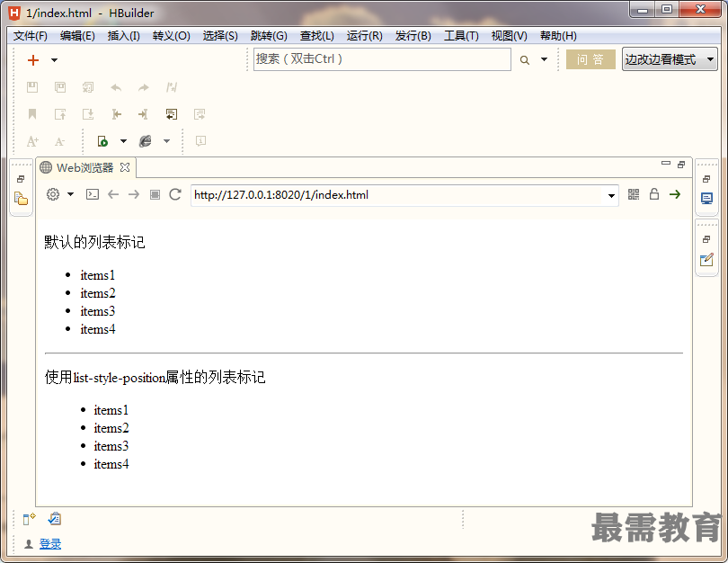Screen dimensions: 728x563
Task: Click the browser forward arrow
Action: (134, 194)
